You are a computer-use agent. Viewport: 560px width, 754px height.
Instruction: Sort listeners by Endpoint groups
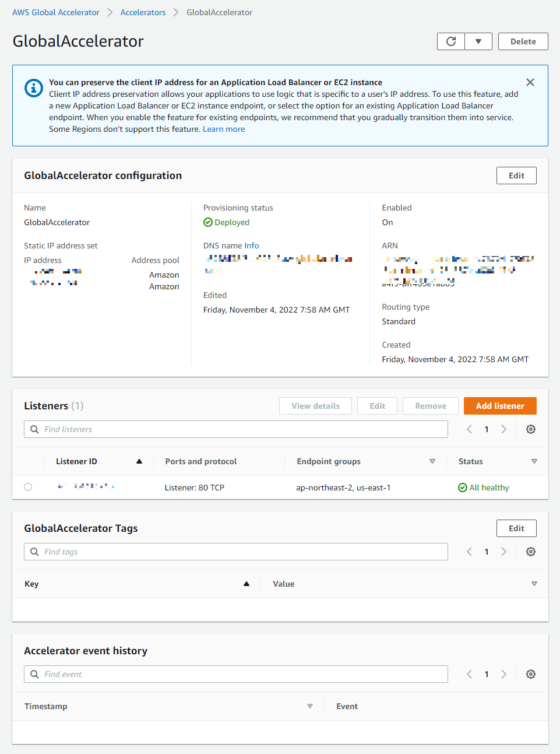pyautogui.click(x=432, y=461)
